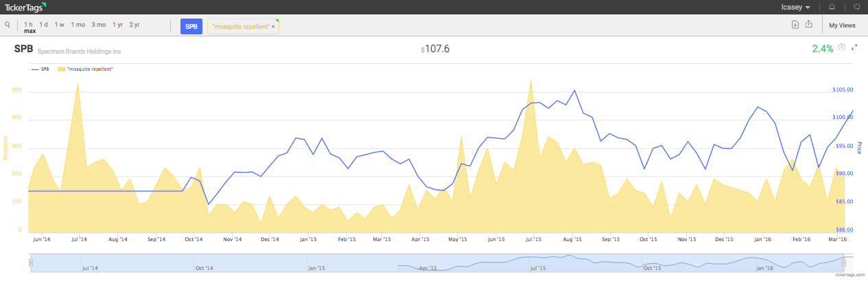This screenshot has width=868, height=281.
Task: Expand chart to fullscreen with arrows icon
Action: [854, 47]
